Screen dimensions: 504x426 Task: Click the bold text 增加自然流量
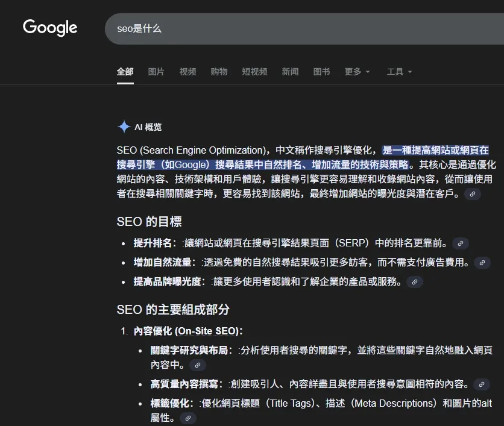coord(162,263)
